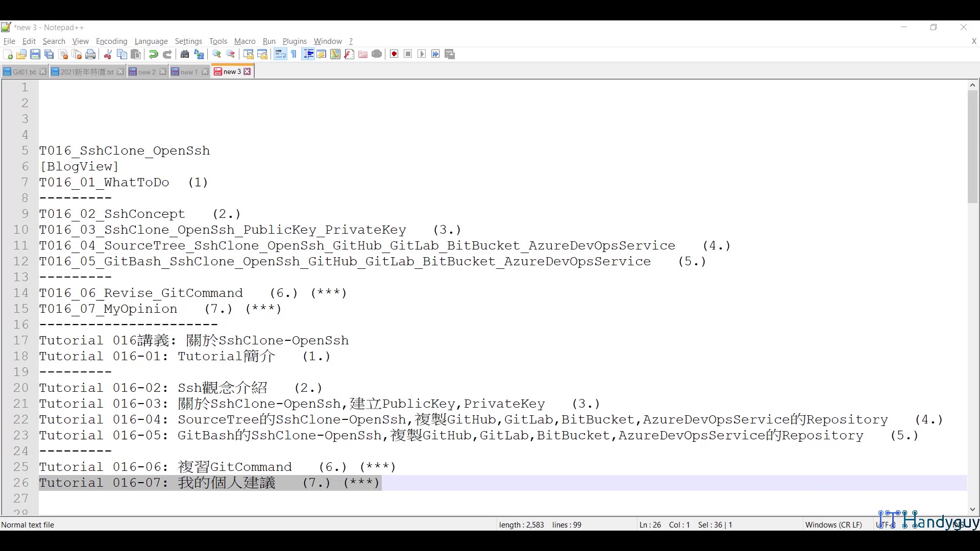Start macro recording with the red record icon
The height and width of the screenshot is (551, 980).
(394, 54)
